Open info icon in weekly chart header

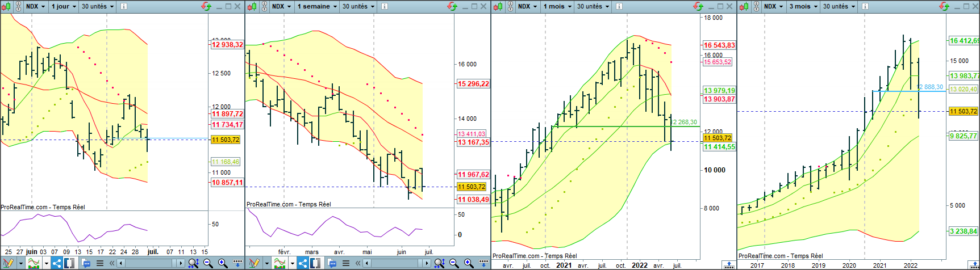385,6
